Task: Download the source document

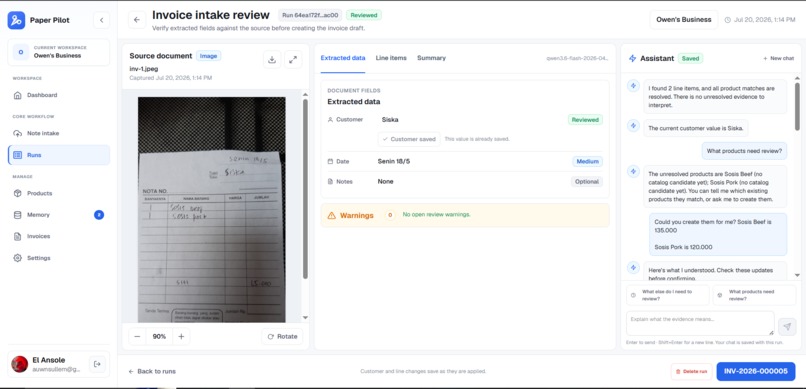Action: pyautogui.click(x=272, y=60)
